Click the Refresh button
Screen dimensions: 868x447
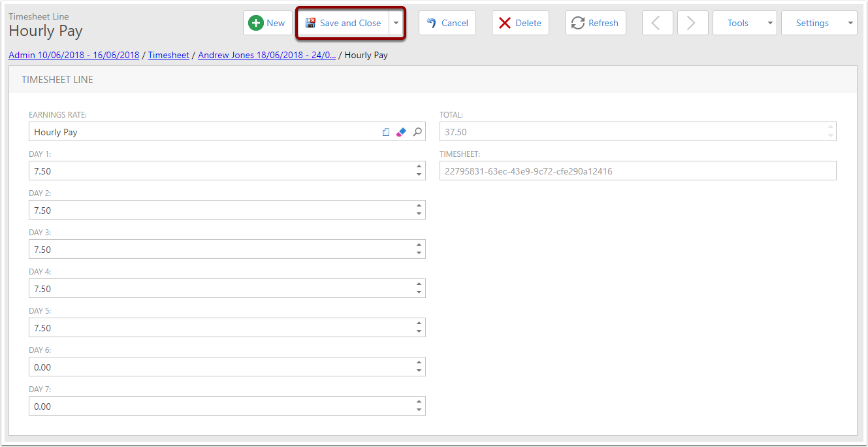tap(595, 23)
